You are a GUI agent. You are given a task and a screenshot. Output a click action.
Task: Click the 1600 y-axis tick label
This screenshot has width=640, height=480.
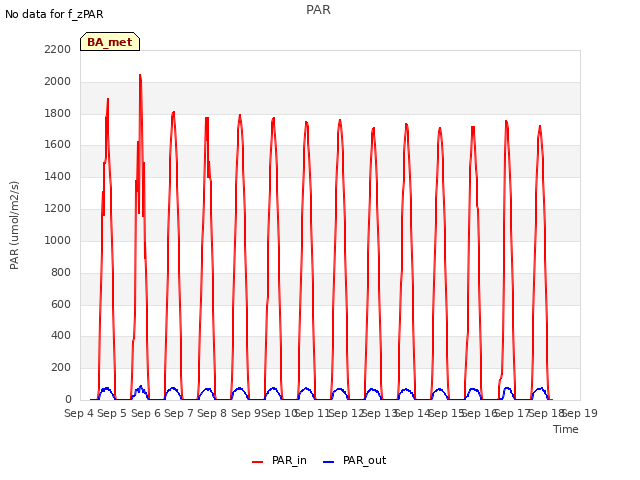pos(58,145)
